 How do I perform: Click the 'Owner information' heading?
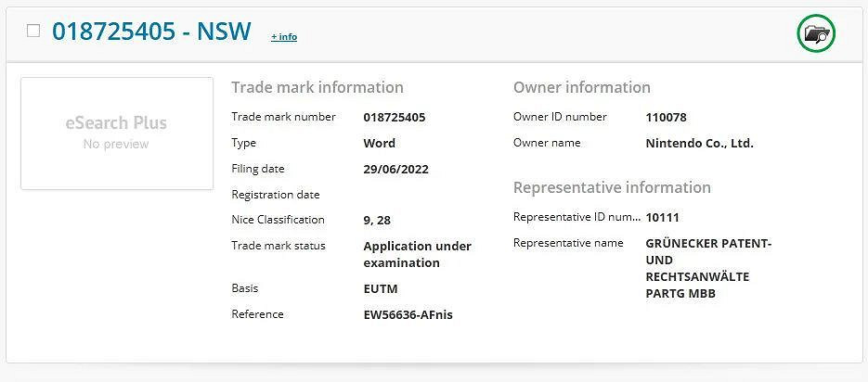(x=582, y=87)
